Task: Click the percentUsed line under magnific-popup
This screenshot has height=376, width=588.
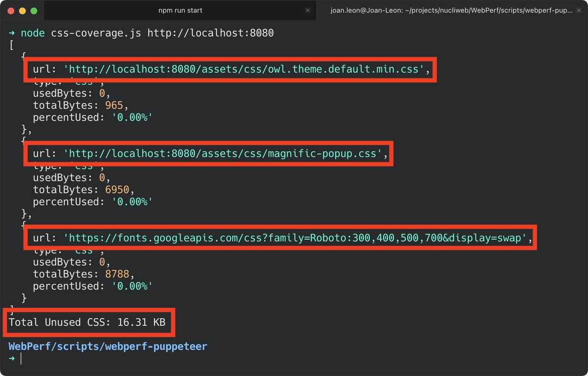Action: coord(93,202)
